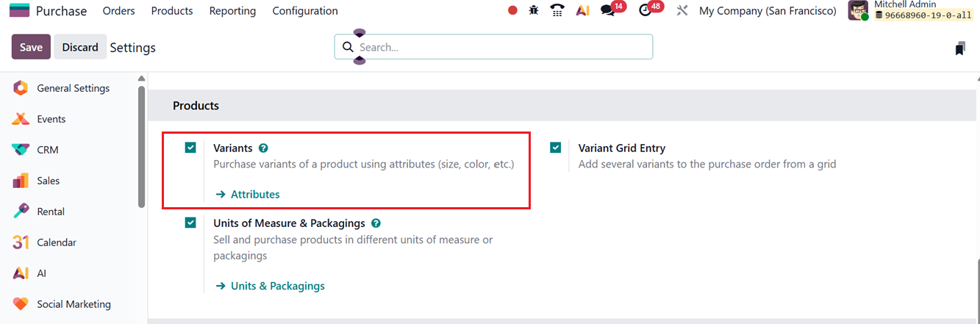Toggle the Variant Grid Entry checkbox
The image size is (980, 324).
click(x=555, y=148)
